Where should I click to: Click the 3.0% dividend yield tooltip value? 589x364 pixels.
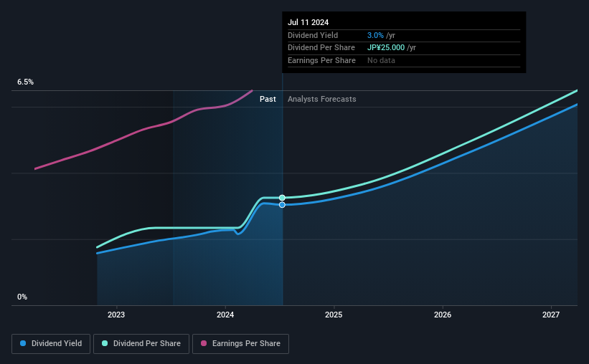375,35
